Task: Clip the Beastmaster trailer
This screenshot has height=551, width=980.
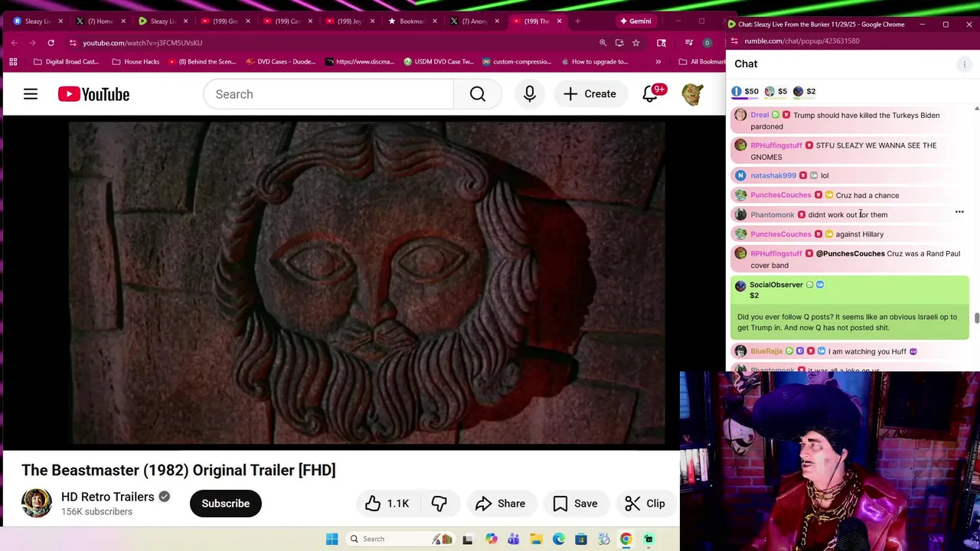Action: [x=645, y=504]
